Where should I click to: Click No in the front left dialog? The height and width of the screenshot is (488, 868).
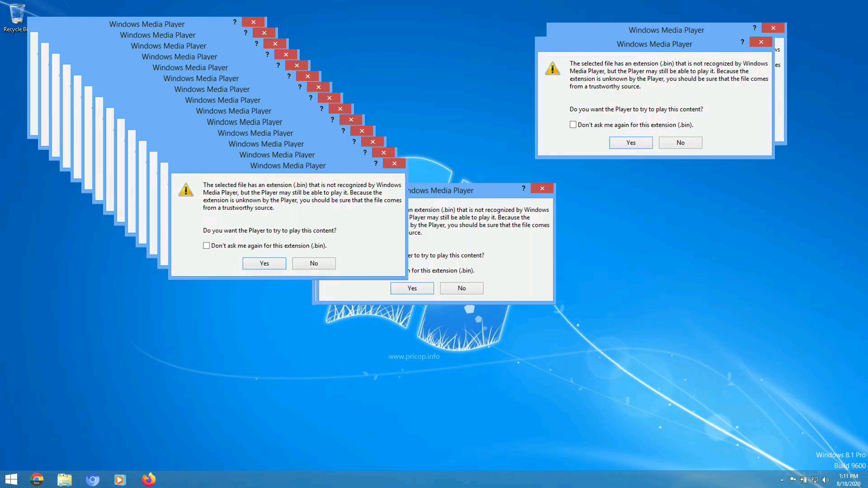[x=314, y=263]
